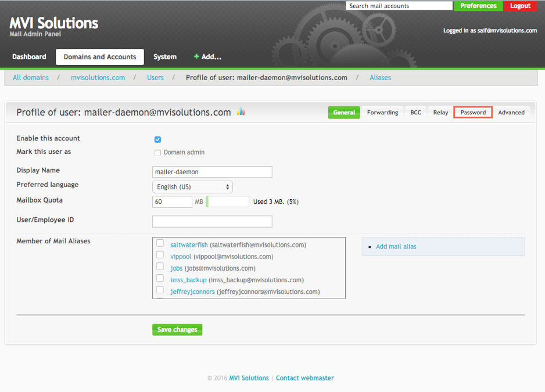Click the mailbox quota usage bar

point(227,202)
